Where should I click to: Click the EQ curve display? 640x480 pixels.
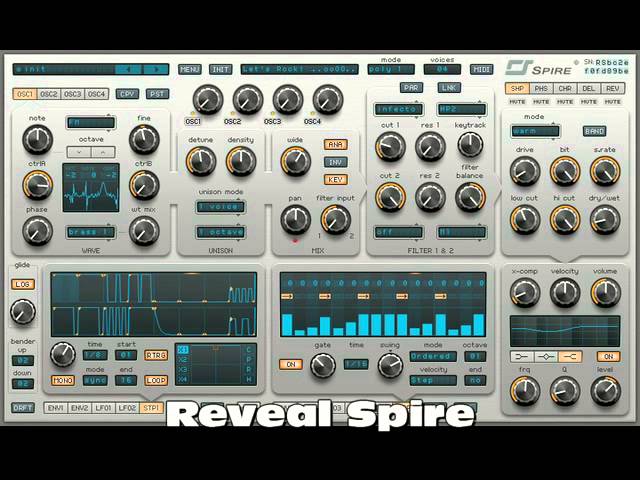click(565, 331)
